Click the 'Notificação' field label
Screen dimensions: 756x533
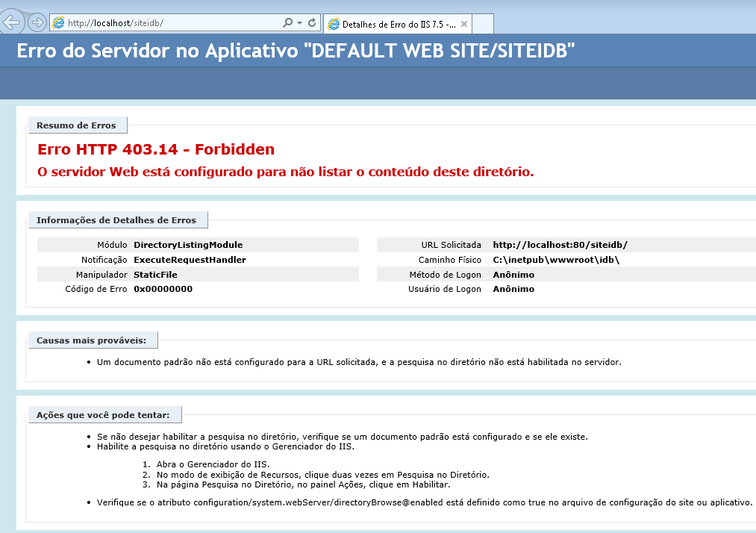point(104,260)
